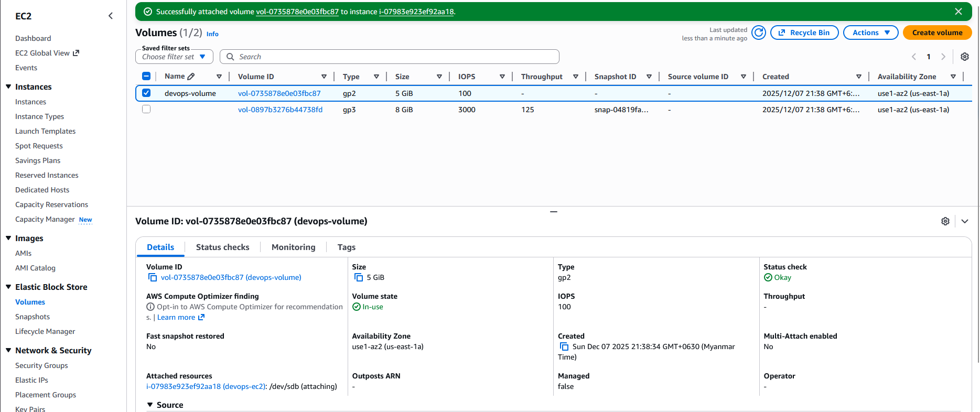Sort by Throughput column arrow
Screen dimensions: 980x412
[x=576, y=77]
